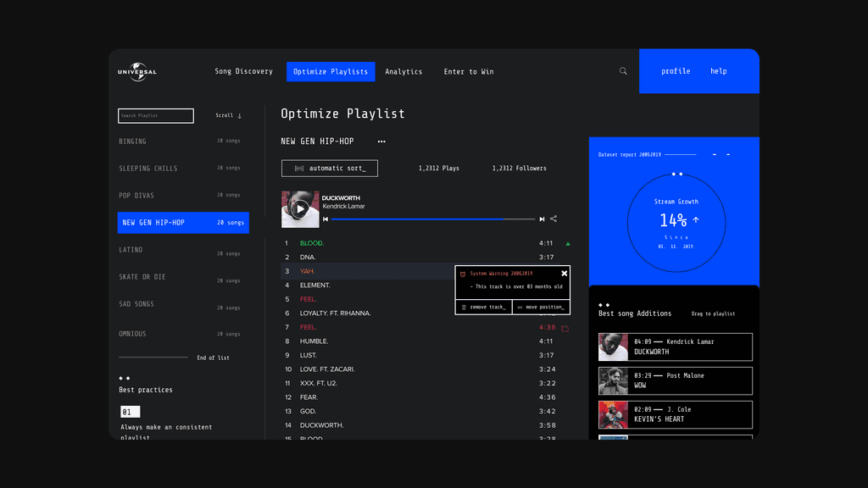Open the profile link
The height and width of the screenshot is (488, 868).
pyautogui.click(x=676, y=71)
